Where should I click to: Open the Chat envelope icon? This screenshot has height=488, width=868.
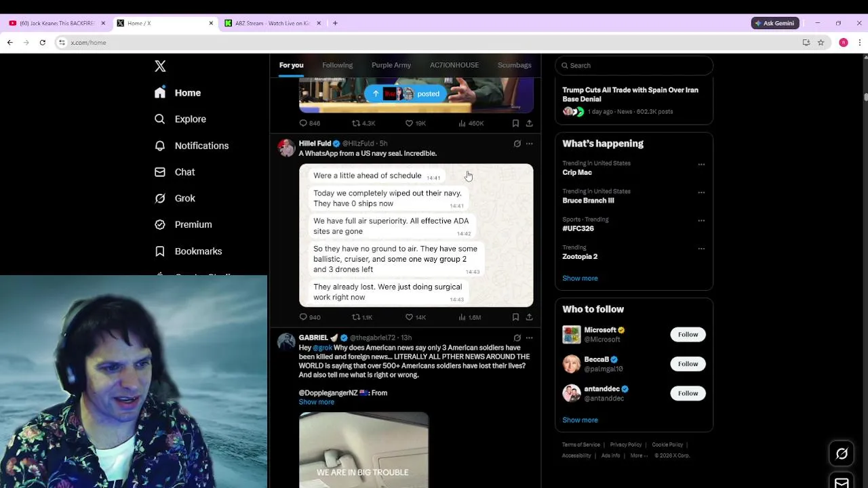point(160,172)
